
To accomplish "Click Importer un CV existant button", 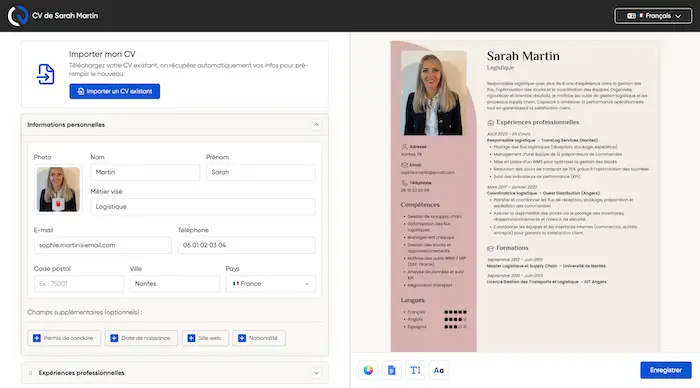I will pos(115,91).
